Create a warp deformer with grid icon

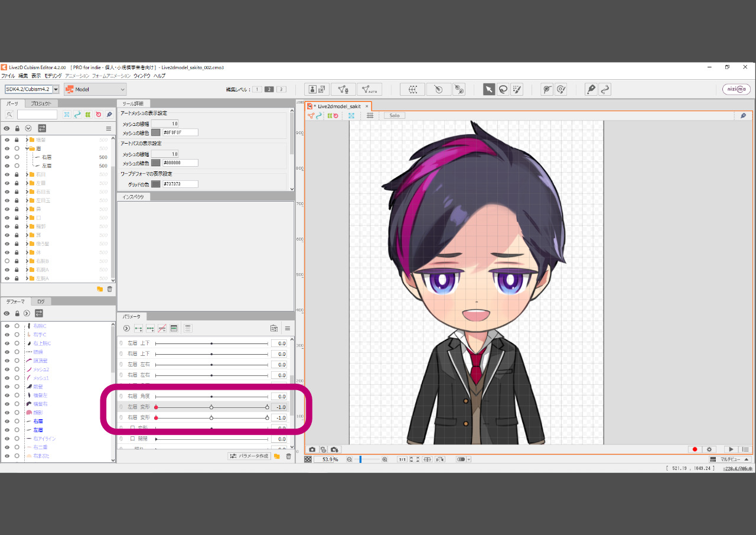coord(412,89)
